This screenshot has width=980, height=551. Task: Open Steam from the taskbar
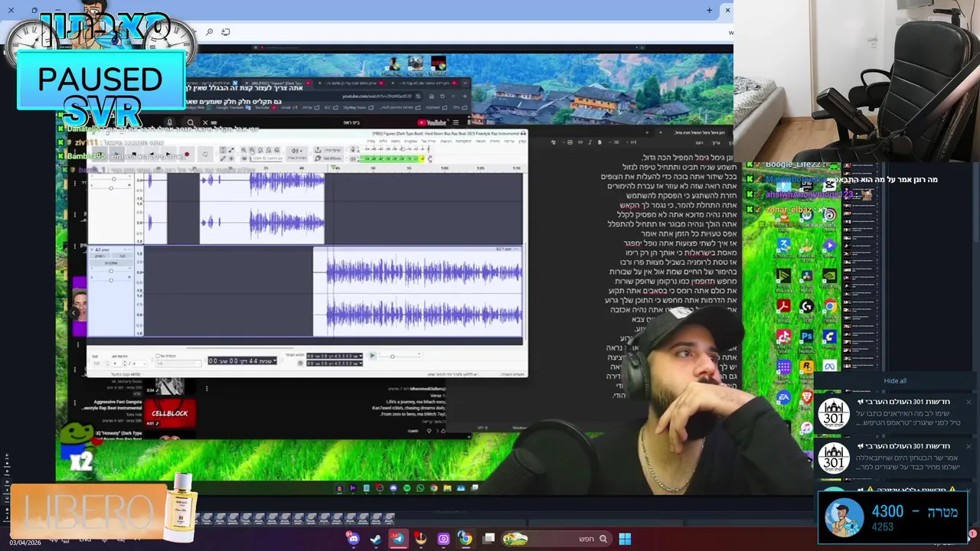point(375,539)
